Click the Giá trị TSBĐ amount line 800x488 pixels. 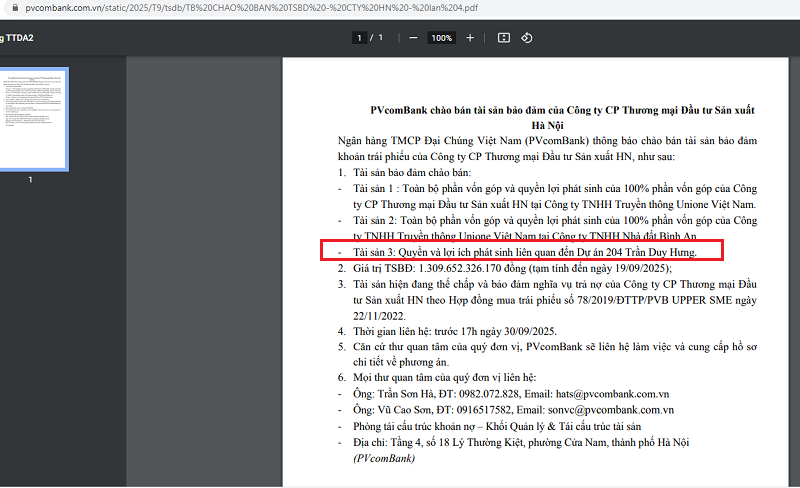click(x=512, y=268)
